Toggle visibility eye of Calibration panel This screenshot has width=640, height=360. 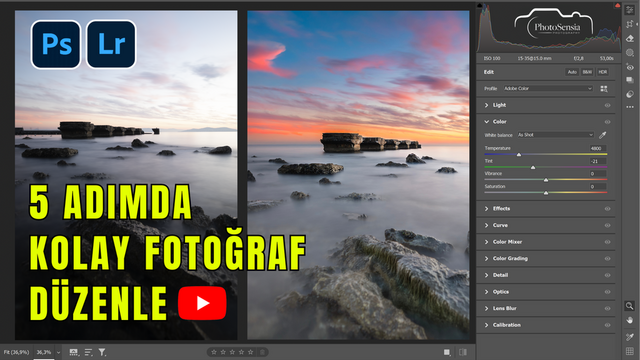(x=607, y=325)
